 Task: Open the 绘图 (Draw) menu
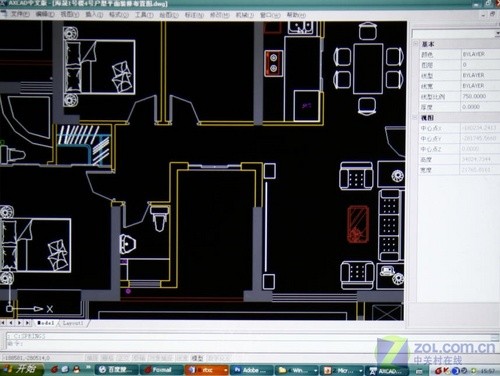click(x=169, y=15)
